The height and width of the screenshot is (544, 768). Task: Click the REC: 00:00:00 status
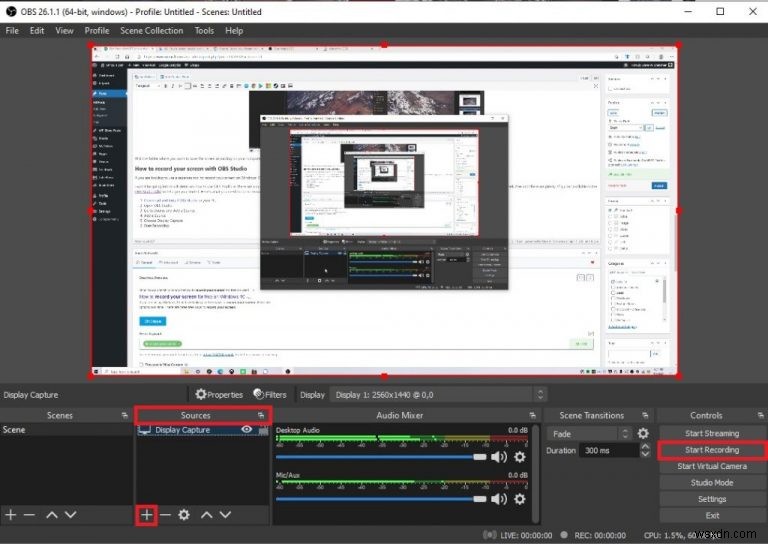(600, 535)
